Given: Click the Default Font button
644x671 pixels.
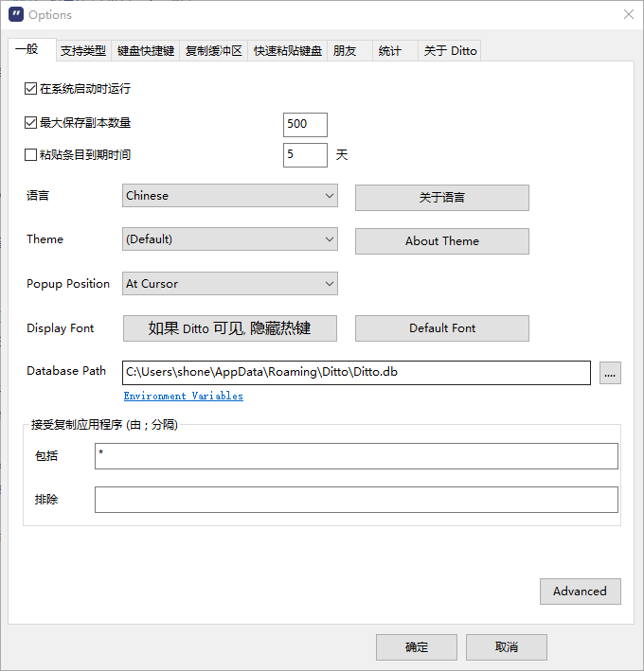Looking at the screenshot, I should pos(442,328).
